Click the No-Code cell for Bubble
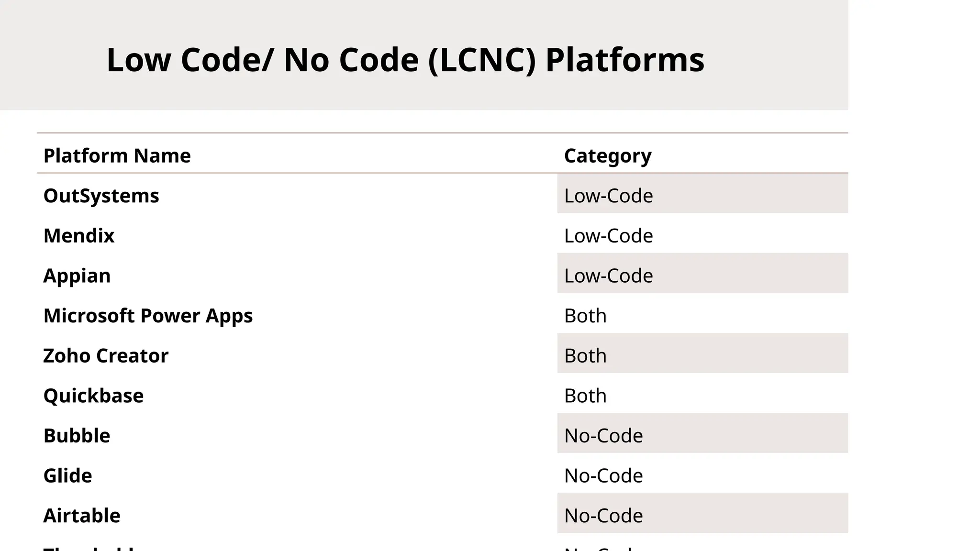Image resolution: width=980 pixels, height=551 pixels. click(603, 436)
